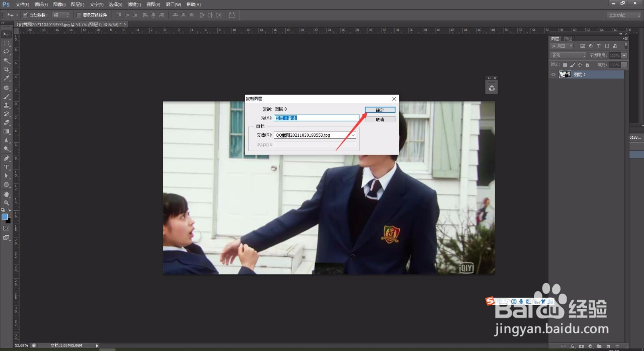644x351 pixels.
Task: Click the link layers icon
Action: click(x=563, y=346)
